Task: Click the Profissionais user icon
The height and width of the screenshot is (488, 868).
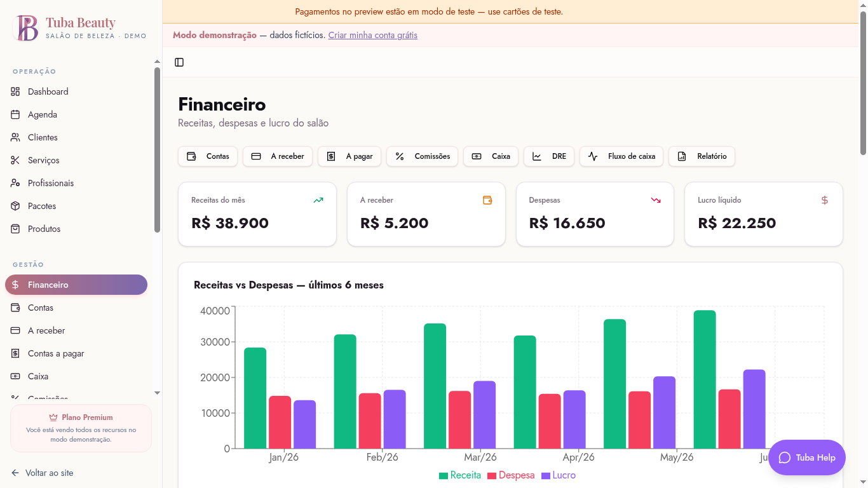Action: (15, 183)
